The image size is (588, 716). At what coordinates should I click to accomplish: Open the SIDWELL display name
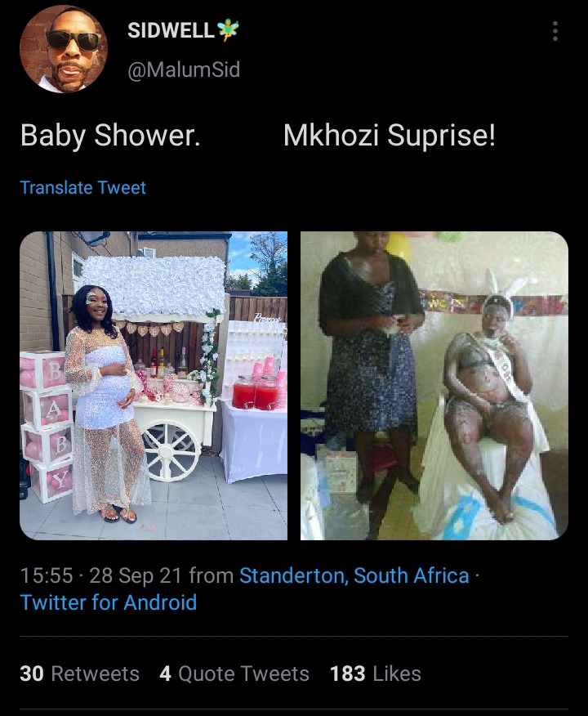171,30
